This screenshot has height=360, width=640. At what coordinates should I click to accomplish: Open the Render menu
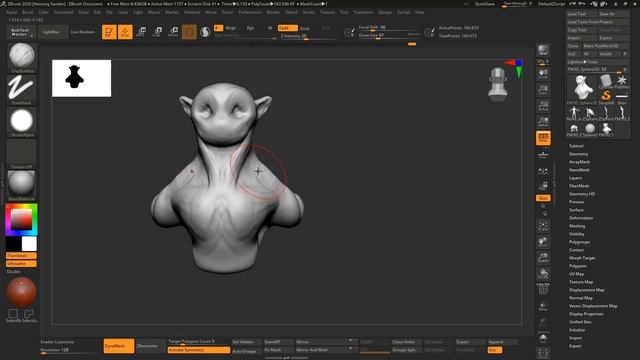273,12
